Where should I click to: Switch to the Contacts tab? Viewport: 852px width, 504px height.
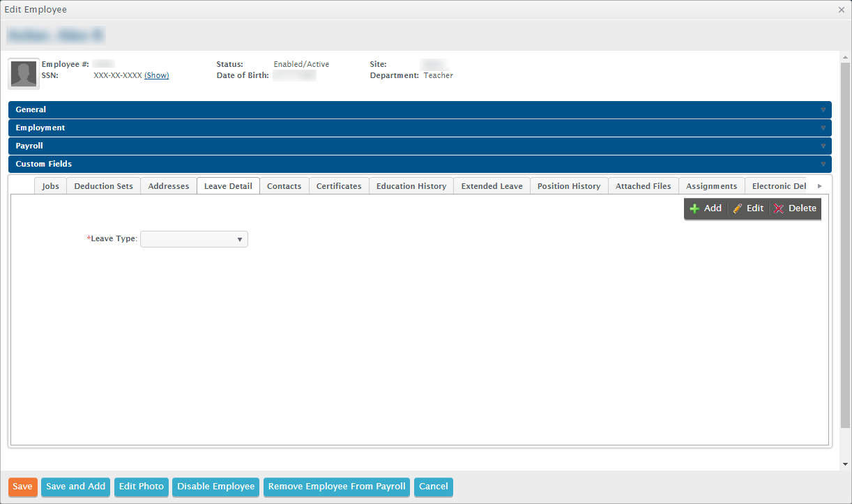click(284, 185)
